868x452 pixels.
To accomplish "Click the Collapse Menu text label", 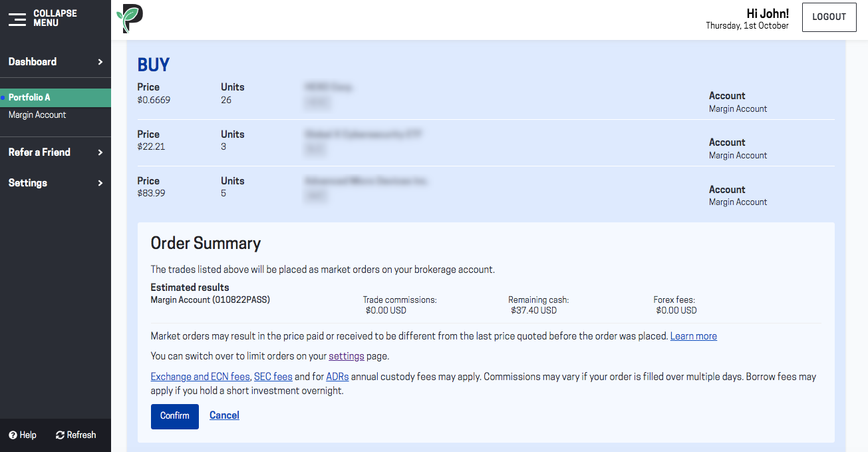I will 55,18.
